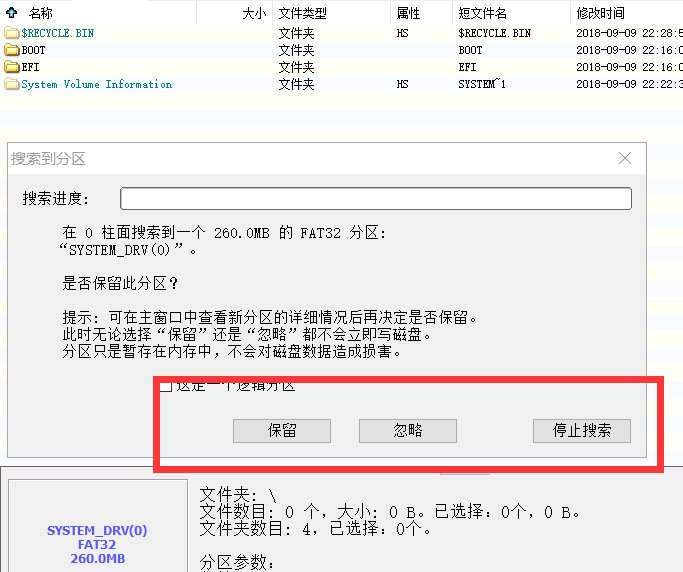Click the up-folder arrow icon
683x572 pixels.
tap(11, 13)
